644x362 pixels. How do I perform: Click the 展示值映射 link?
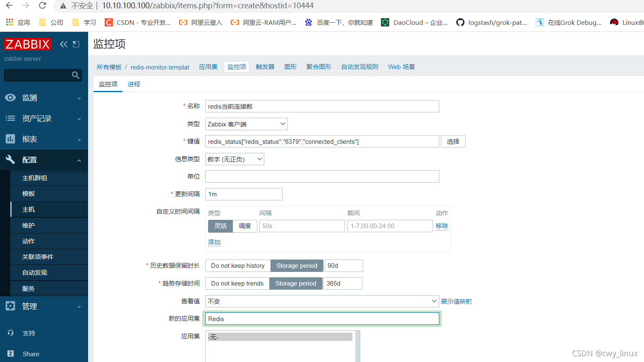pos(456,301)
